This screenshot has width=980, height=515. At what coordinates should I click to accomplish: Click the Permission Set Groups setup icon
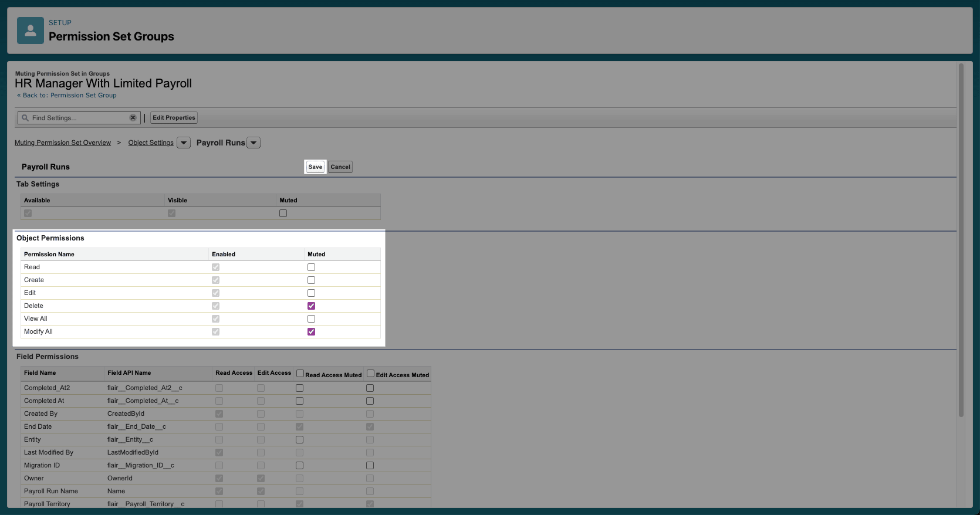[x=31, y=31]
